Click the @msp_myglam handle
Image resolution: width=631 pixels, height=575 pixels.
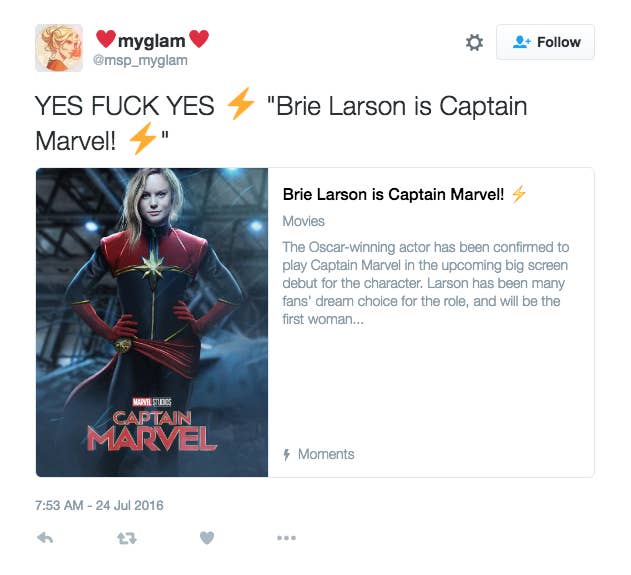pyautogui.click(x=140, y=60)
